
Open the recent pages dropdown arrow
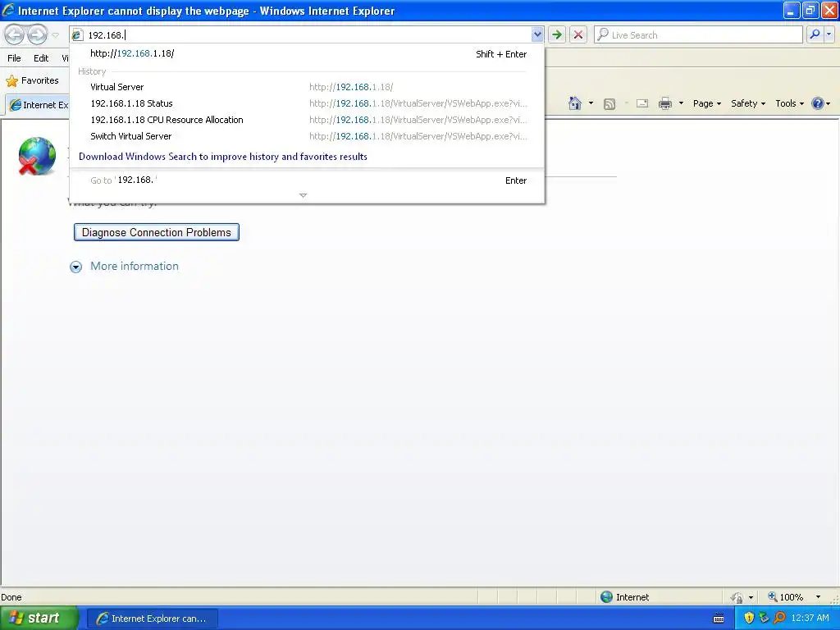click(x=55, y=35)
